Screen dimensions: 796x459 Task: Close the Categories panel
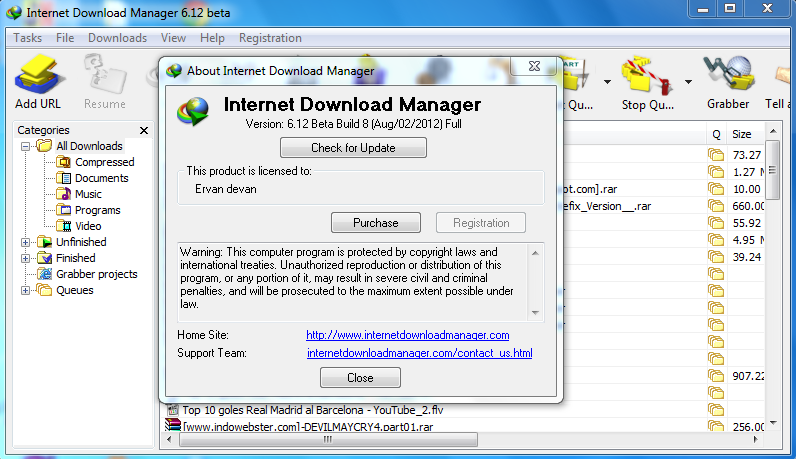144,130
